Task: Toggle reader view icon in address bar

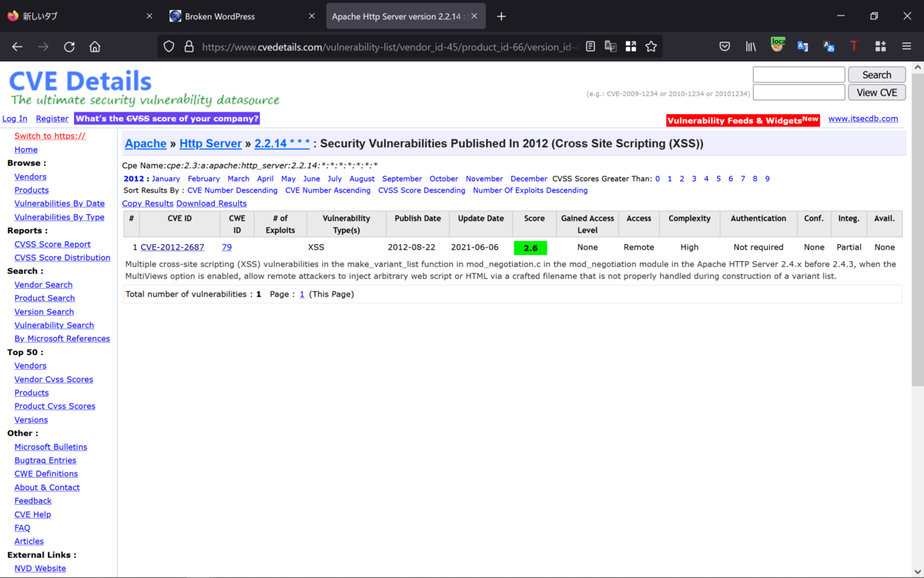Action: tap(591, 46)
